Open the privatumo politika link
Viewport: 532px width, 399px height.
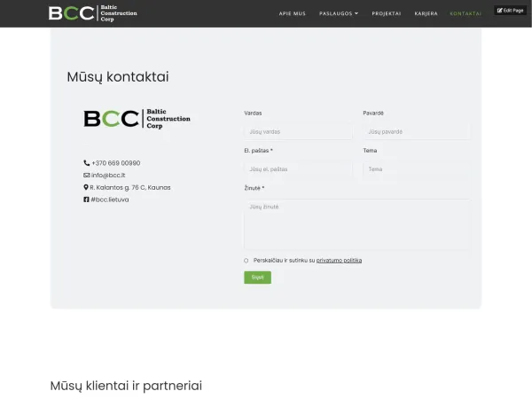click(x=339, y=261)
